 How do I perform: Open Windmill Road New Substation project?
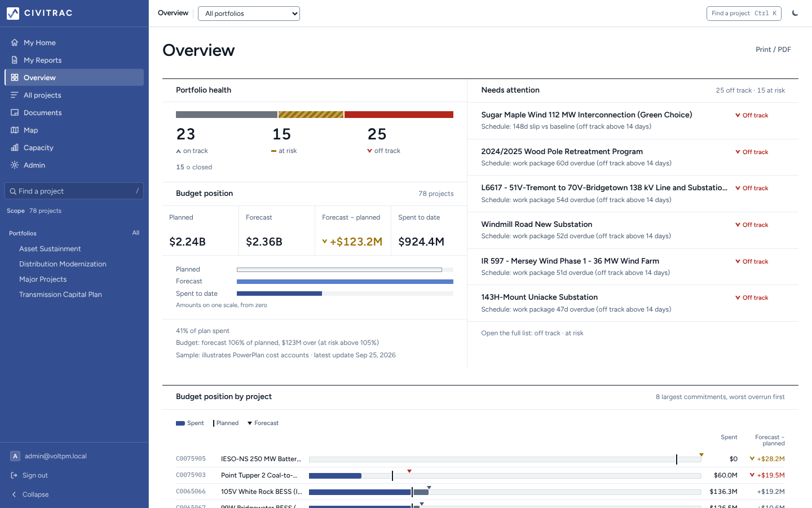(x=536, y=224)
